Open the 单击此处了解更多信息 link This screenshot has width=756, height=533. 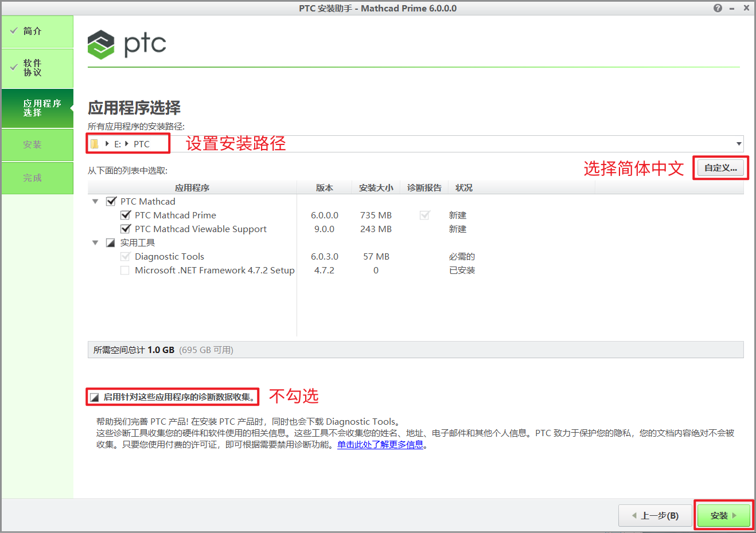380,445
